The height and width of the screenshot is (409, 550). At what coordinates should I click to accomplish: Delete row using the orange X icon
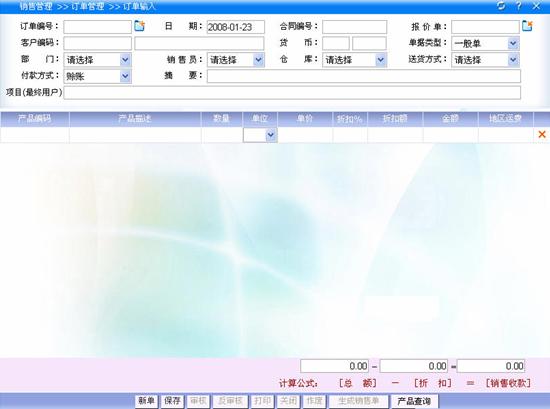tap(542, 134)
